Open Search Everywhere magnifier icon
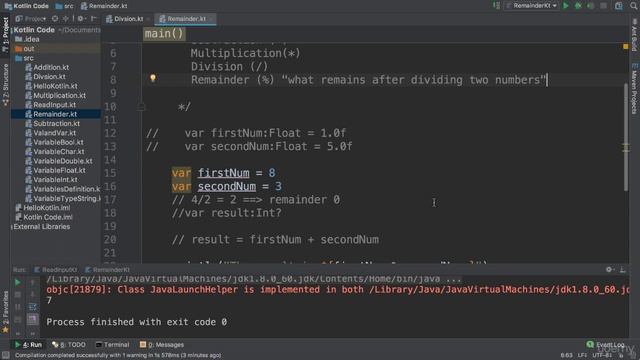The image size is (640, 360). point(633,6)
